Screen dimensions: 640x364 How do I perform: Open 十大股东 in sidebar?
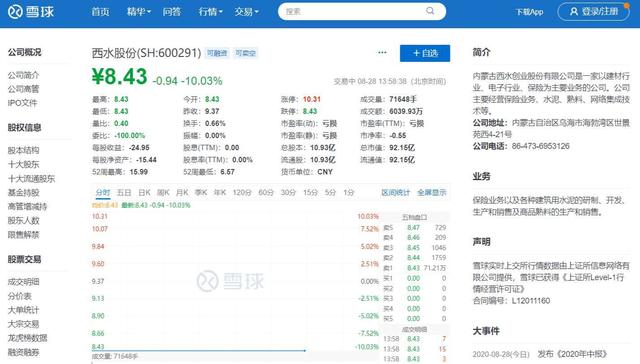click(23, 164)
